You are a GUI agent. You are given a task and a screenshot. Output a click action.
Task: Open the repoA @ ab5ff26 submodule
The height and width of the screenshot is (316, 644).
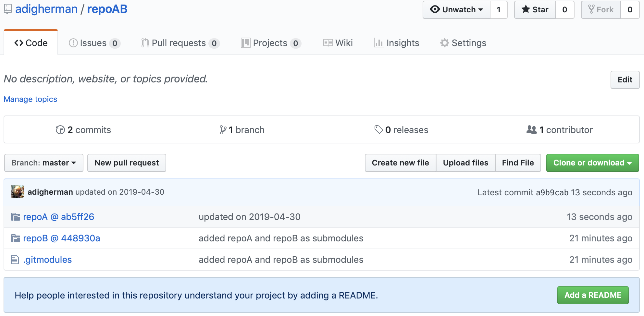58,217
